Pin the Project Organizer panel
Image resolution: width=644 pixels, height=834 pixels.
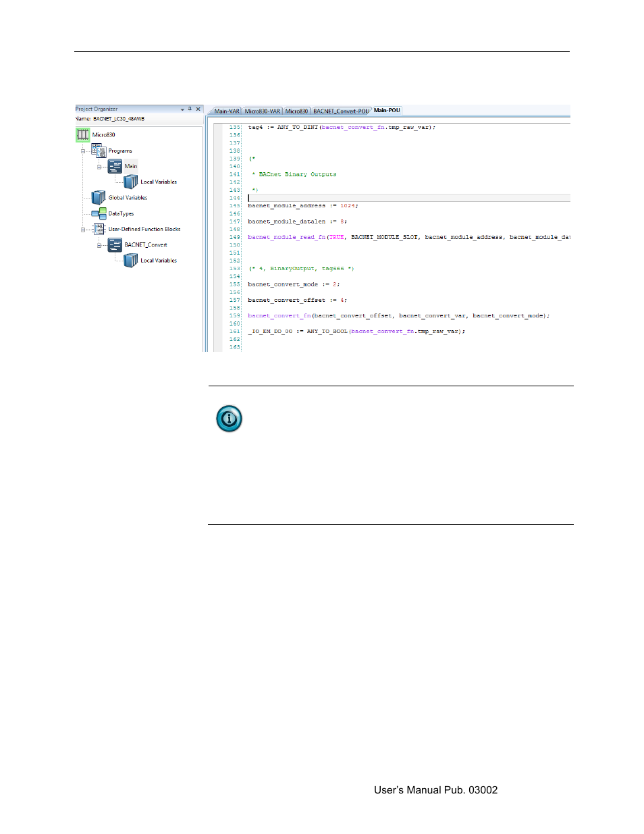(x=190, y=109)
